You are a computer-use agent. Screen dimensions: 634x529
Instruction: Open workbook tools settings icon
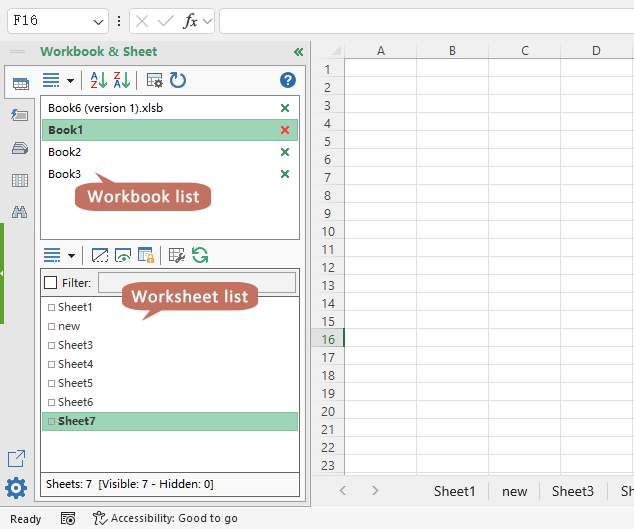coord(154,80)
